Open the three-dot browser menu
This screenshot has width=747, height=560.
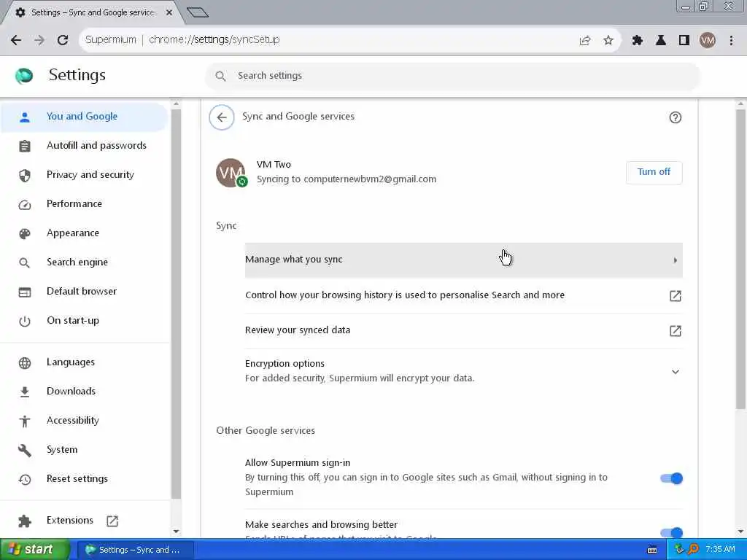click(731, 40)
